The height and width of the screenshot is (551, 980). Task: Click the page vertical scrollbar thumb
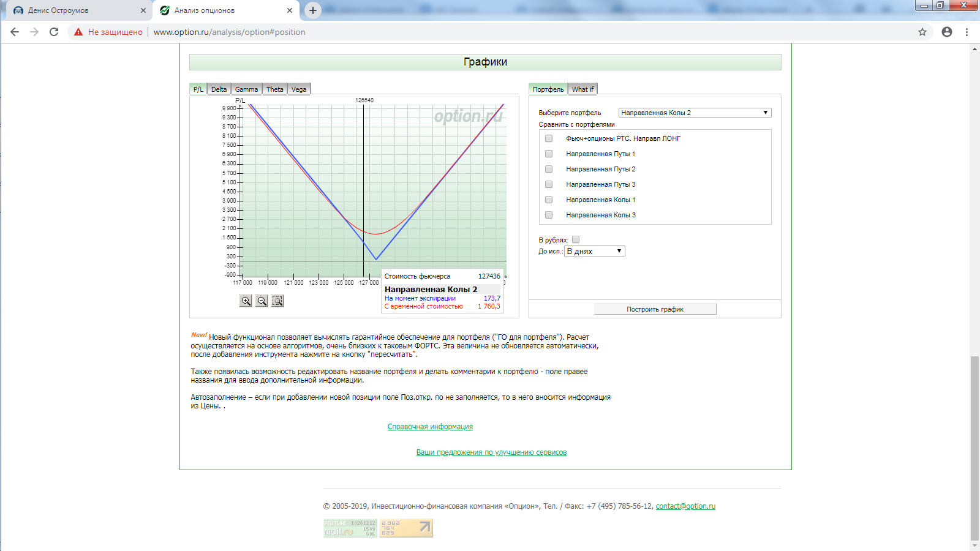click(974, 447)
